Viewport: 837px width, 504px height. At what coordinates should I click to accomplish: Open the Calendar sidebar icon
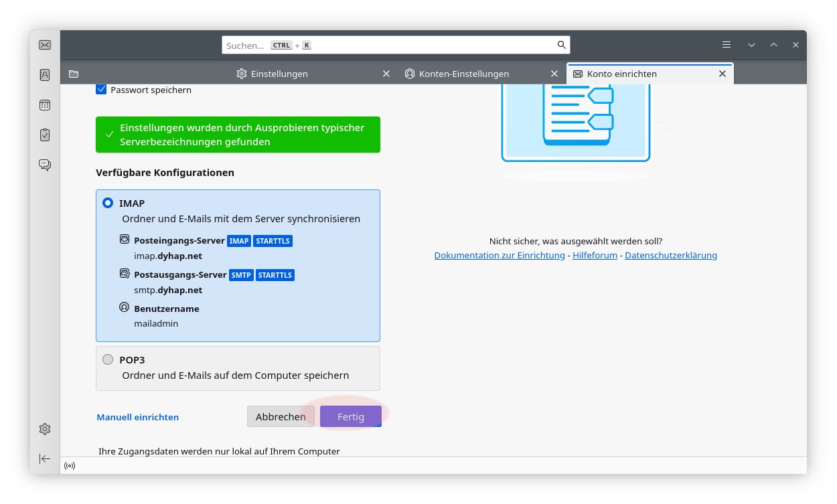click(45, 105)
